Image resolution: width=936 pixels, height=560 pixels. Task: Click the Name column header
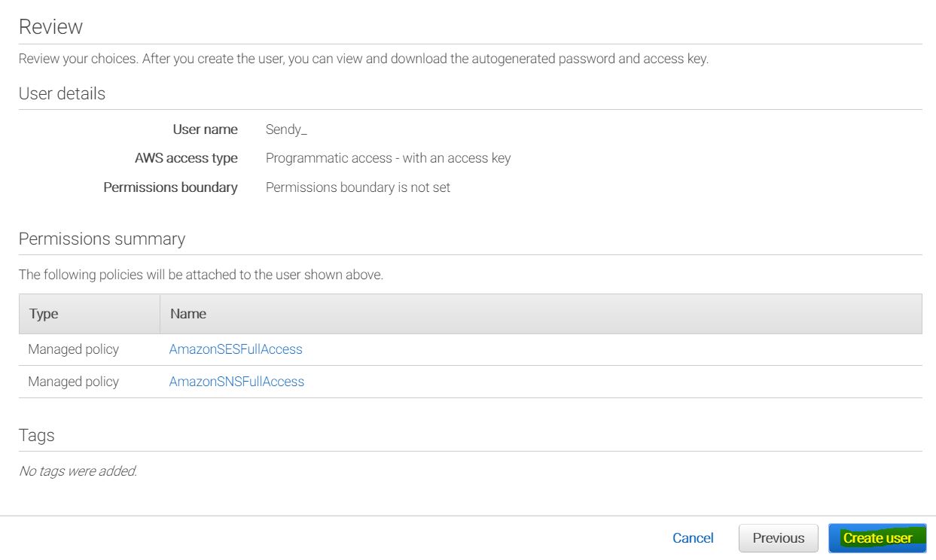[188, 314]
